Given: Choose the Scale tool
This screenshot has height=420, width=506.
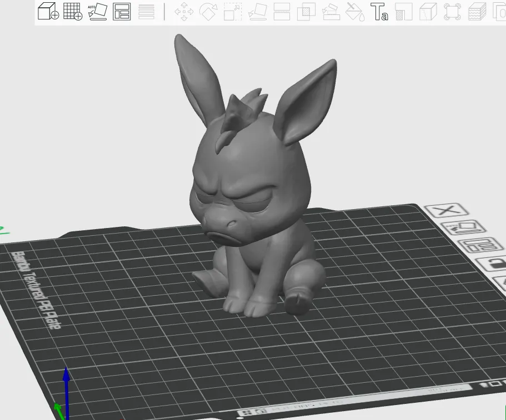Looking at the screenshot, I should click(233, 12).
